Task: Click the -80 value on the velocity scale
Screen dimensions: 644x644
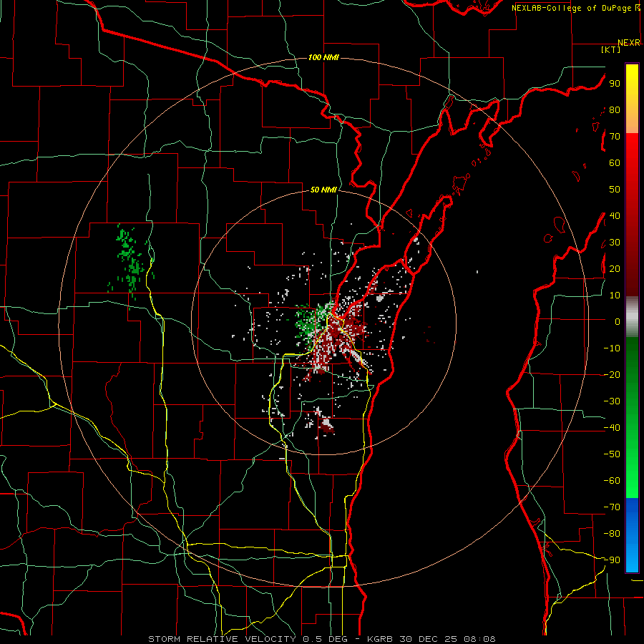Action: pos(612,534)
